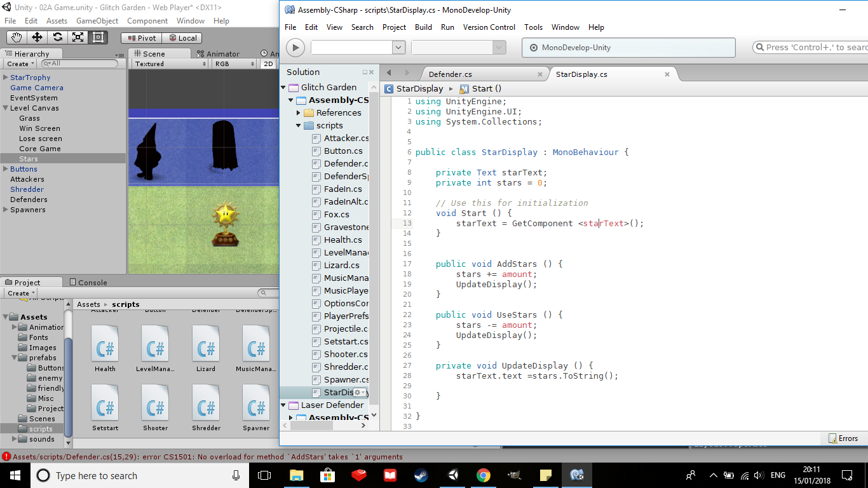Select the Rotate tool icon
Viewport: 868px width, 488px height.
[57, 37]
